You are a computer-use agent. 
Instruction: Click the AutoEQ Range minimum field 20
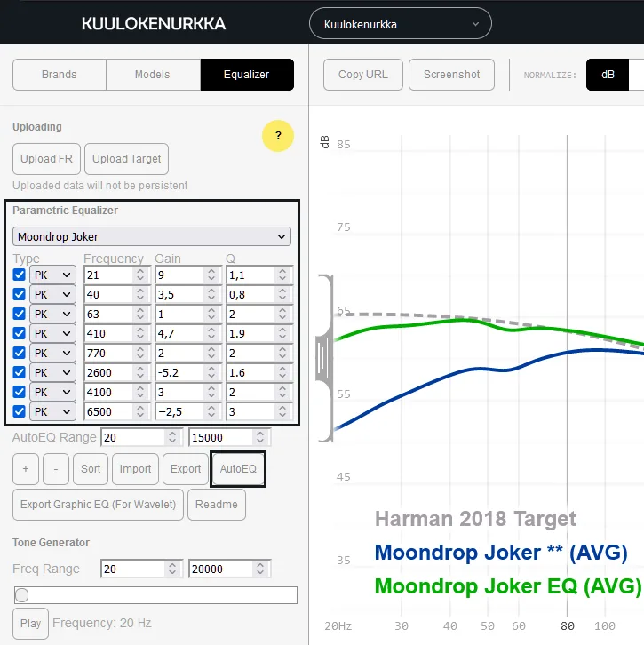click(141, 437)
